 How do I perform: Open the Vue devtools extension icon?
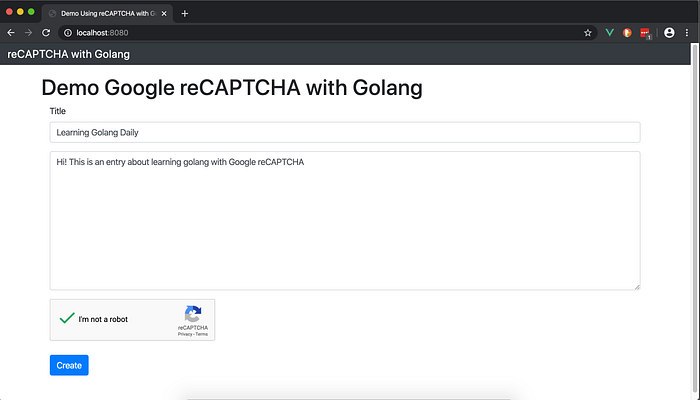pyautogui.click(x=609, y=33)
